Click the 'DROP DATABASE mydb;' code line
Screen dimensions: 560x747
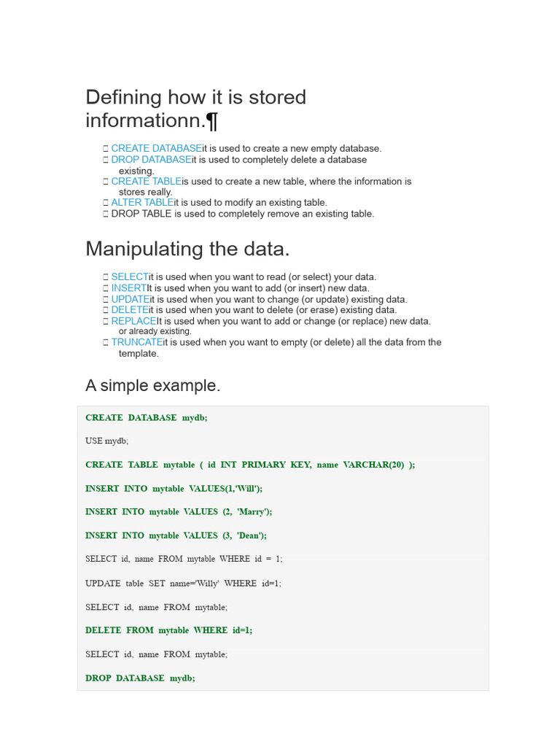coord(140,678)
